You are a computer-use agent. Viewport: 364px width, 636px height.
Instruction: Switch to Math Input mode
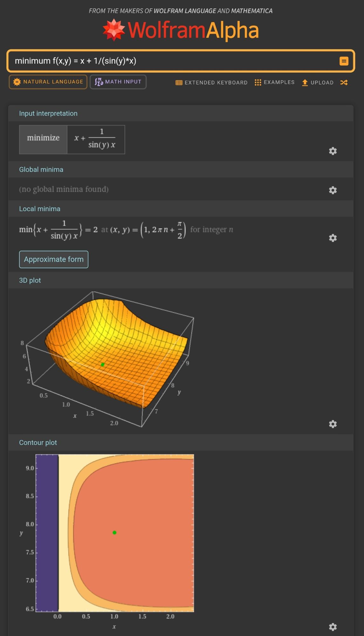118,82
